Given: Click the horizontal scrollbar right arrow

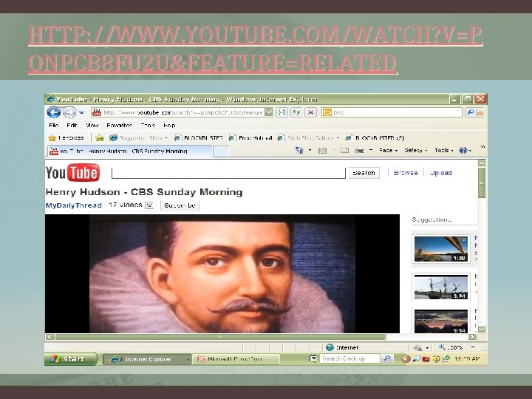Looking at the screenshot, I should click(472, 337).
